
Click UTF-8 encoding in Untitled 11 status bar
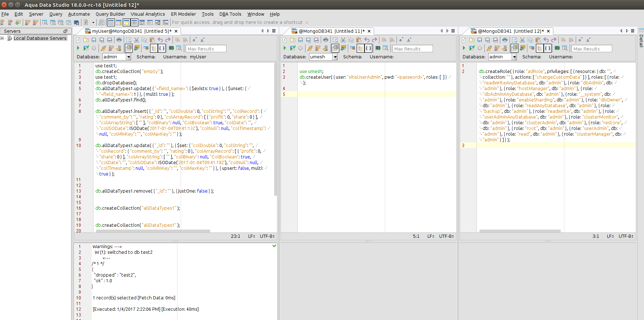point(446,236)
